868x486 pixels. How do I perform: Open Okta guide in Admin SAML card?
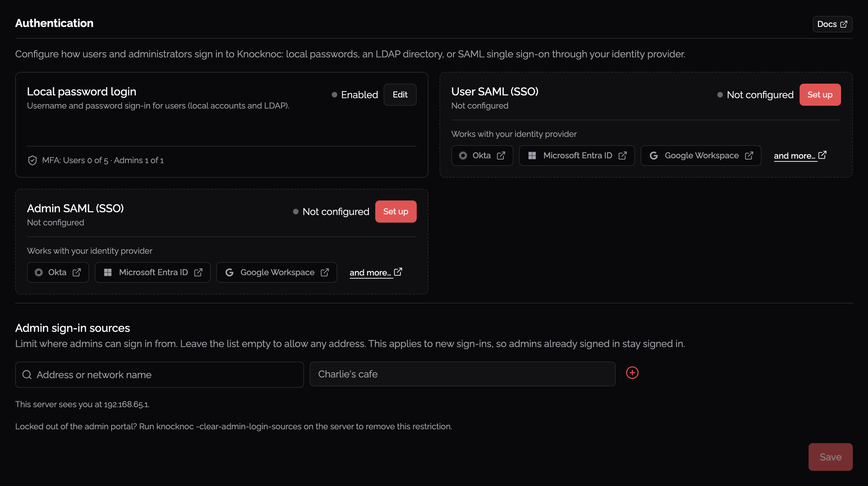pos(58,272)
